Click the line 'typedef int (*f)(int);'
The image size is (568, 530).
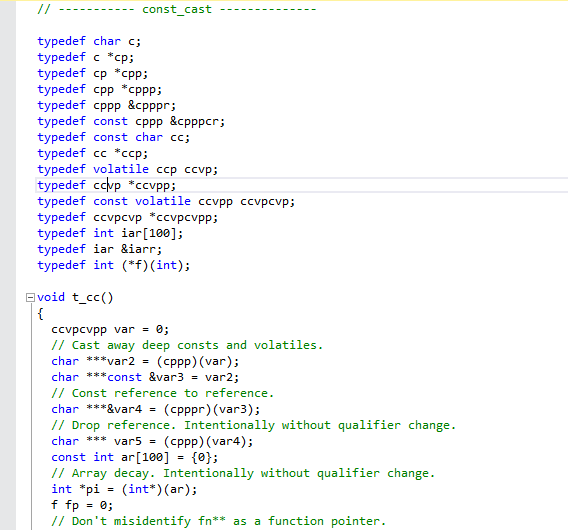tap(114, 265)
